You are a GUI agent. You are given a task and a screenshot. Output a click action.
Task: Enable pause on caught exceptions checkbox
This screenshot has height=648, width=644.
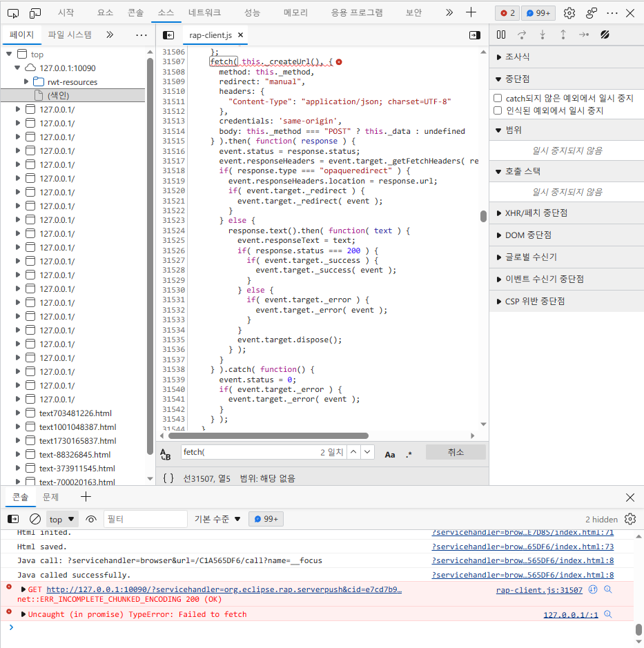[x=498, y=110]
